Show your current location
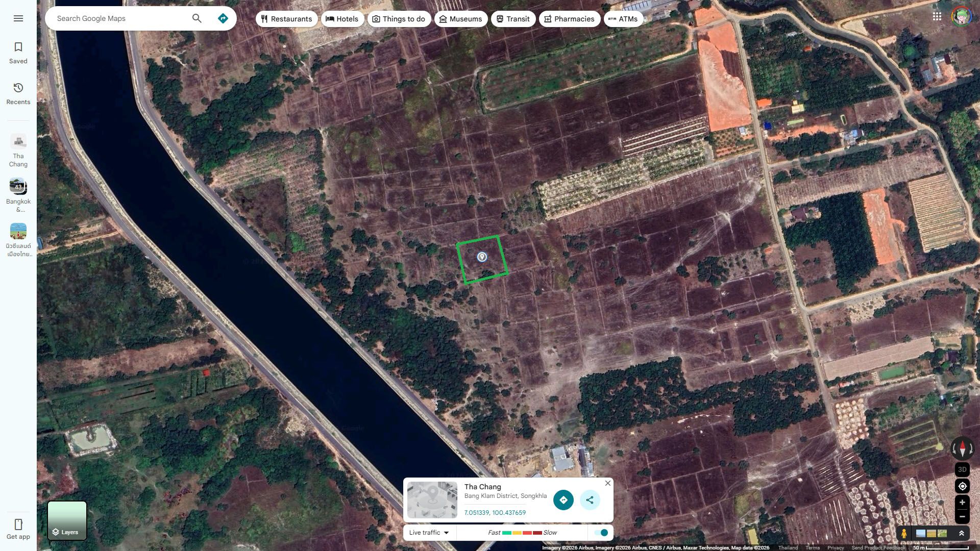 click(x=962, y=486)
